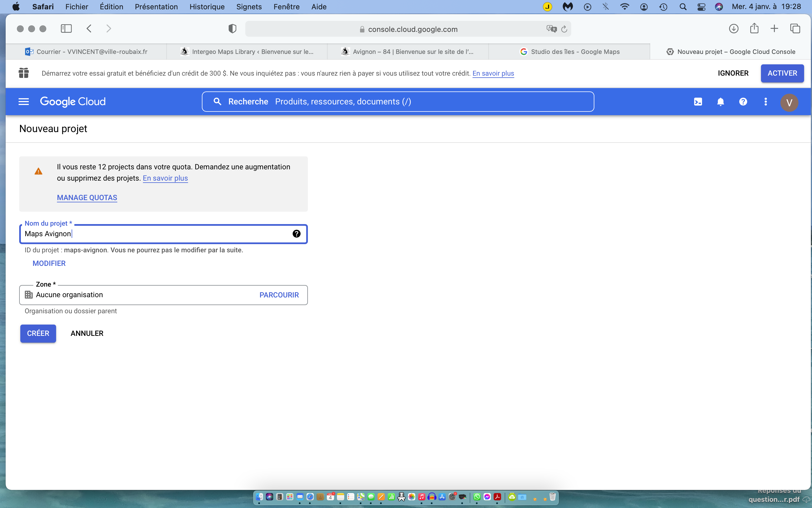This screenshot has height=508, width=812.
Task: Click the organisation building icon in Zone field
Action: tap(29, 295)
